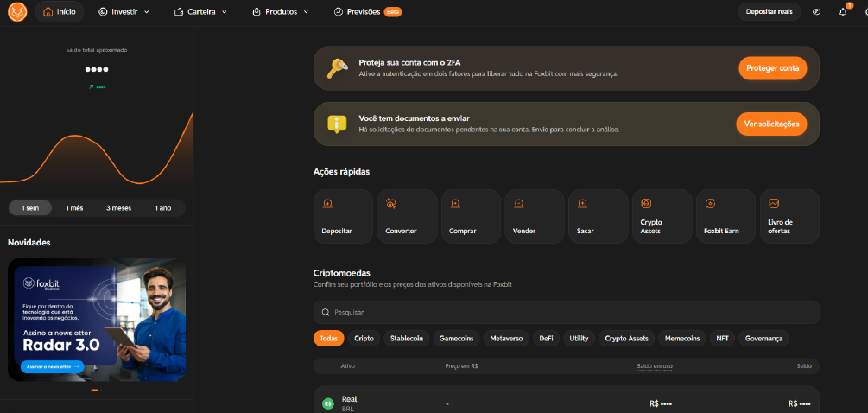Click the Pesquisar search field
This screenshot has width=868, height=413.
567,312
